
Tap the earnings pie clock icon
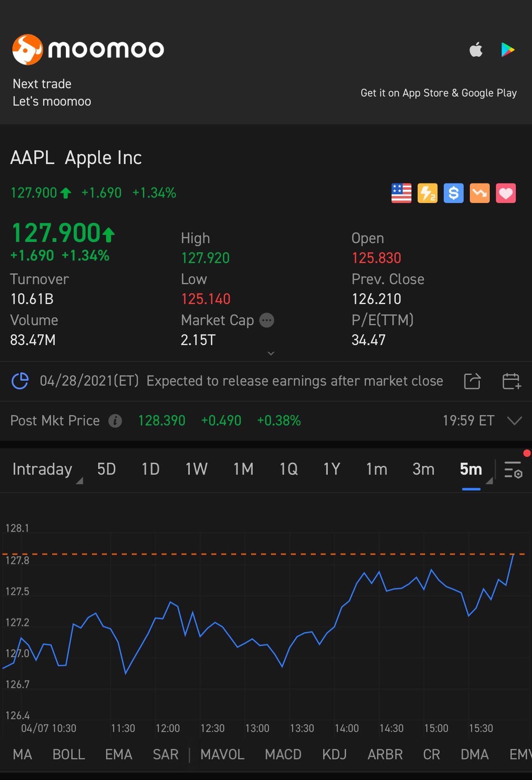click(20, 381)
